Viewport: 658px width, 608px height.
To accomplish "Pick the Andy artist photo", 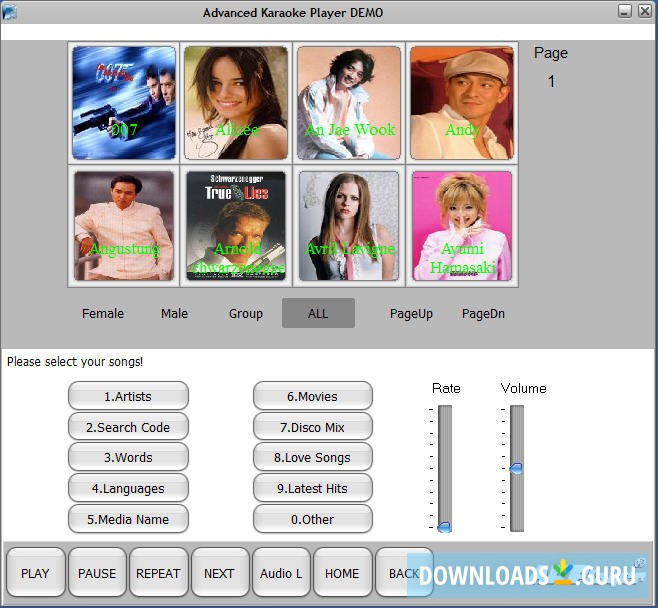I will click(x=462, y=103).
